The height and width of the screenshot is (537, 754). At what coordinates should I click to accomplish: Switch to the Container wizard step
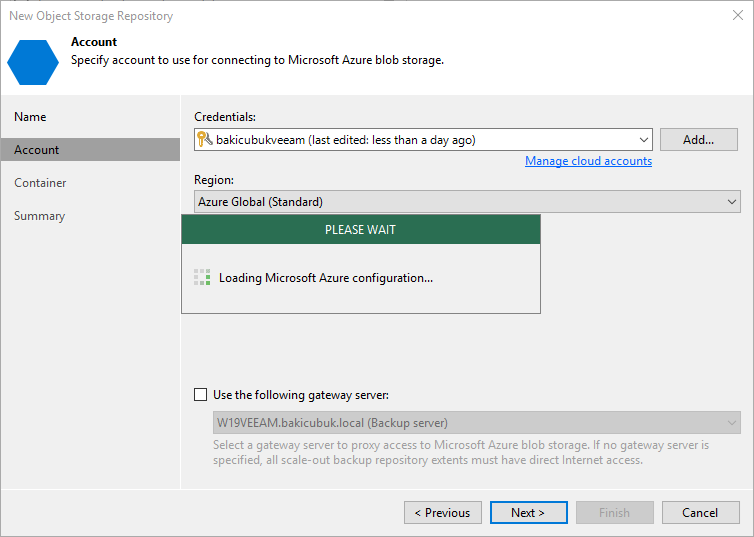coord(40,183)
